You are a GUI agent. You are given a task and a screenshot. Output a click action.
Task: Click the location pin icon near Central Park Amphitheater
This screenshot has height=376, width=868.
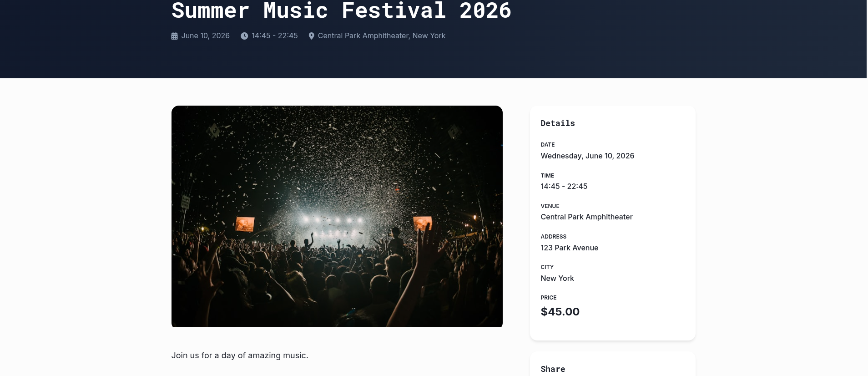pos(312,36)
